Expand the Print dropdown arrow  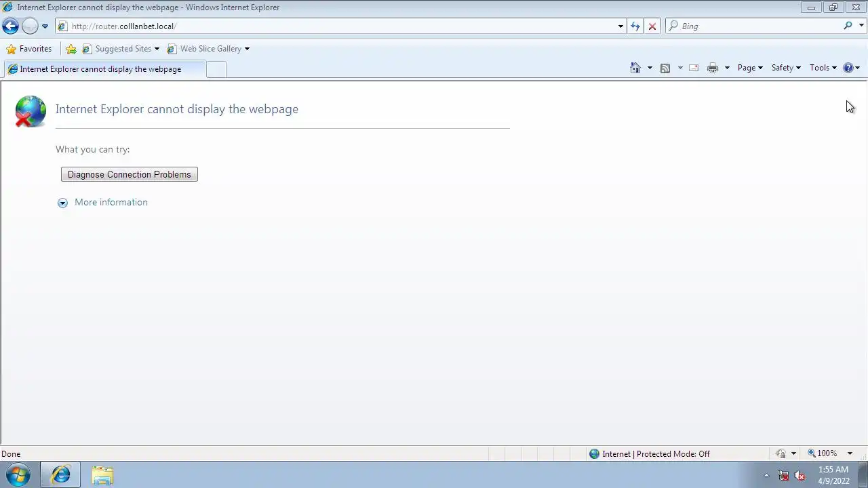[x=727, y=68]
